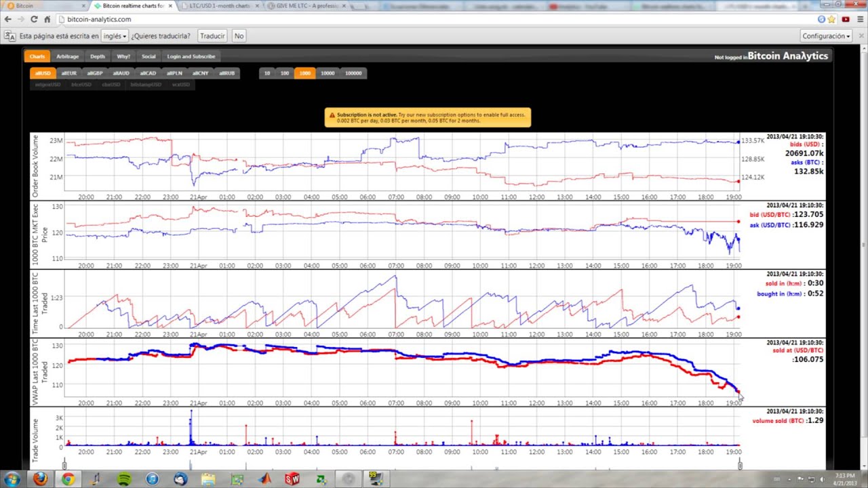Choose the 100 BTC volume option
The image size is (868, 488).
coord(285,73)
